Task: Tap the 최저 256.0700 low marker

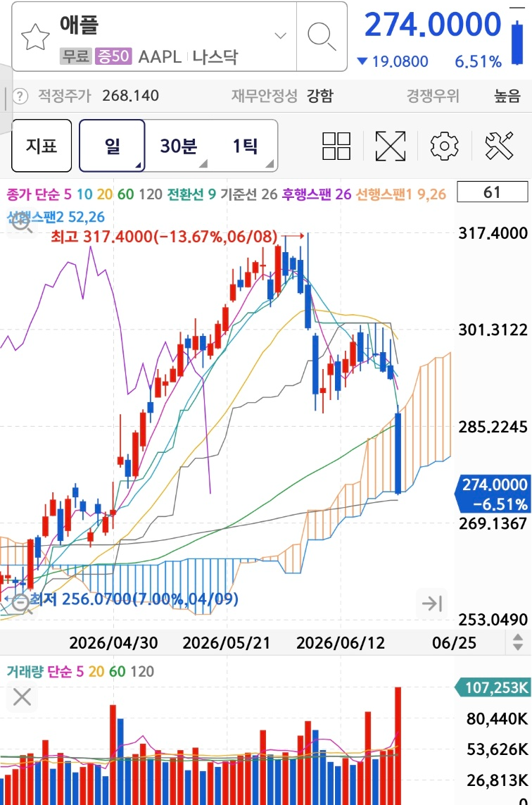Action: 134,599
